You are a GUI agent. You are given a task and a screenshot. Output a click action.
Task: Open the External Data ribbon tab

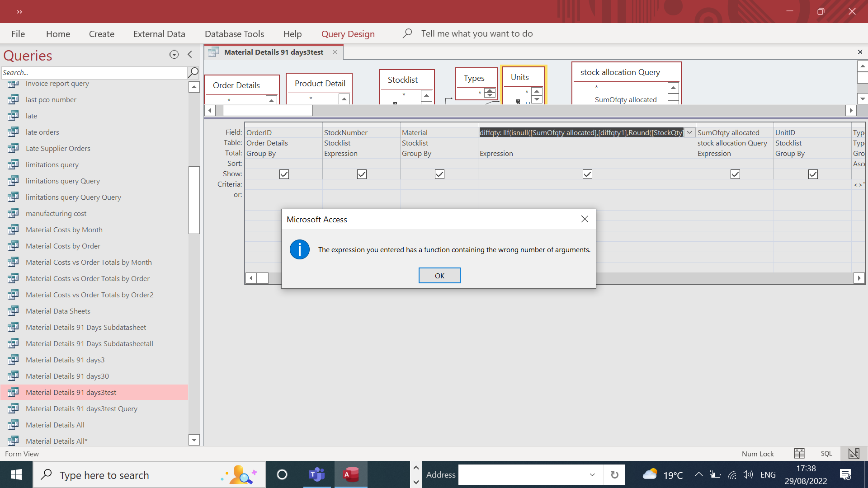coord(159,34)
